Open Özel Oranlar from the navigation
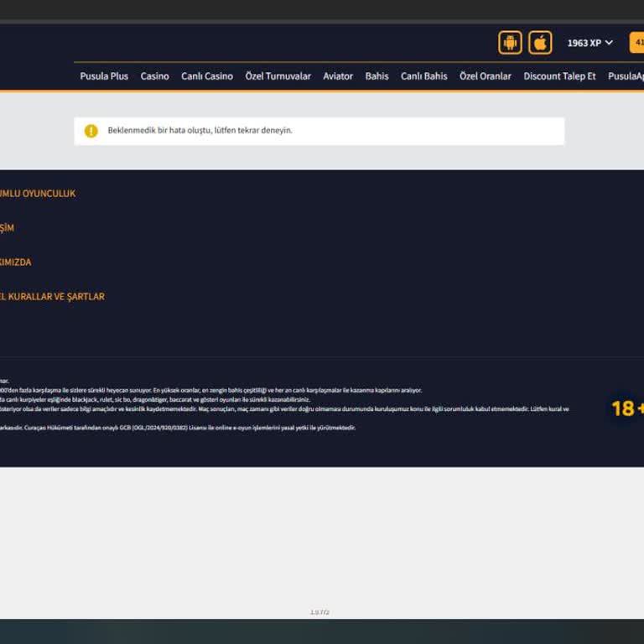The width and height of the screenshot is (644, 644). click(x=485, y=76)
